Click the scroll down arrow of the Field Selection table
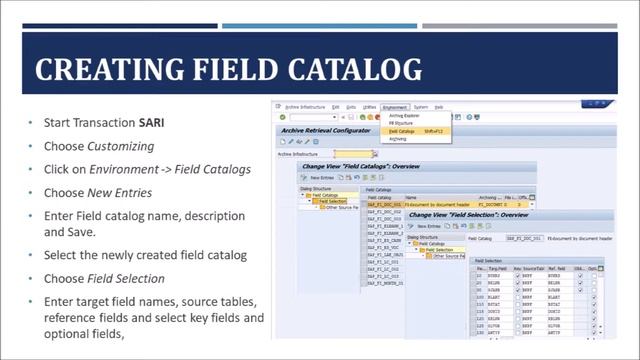 [600, 333]
